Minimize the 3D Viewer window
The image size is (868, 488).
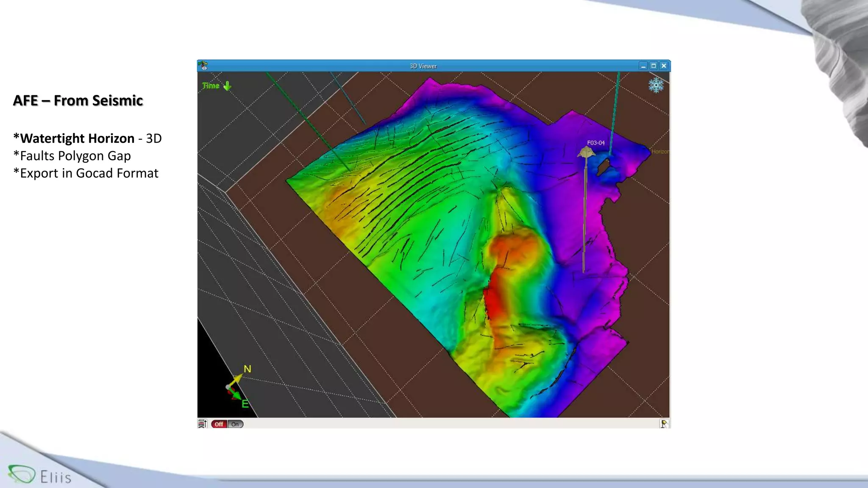click(x=643, y=66)
